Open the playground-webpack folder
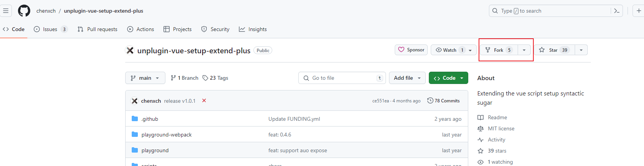 (166, 135)
